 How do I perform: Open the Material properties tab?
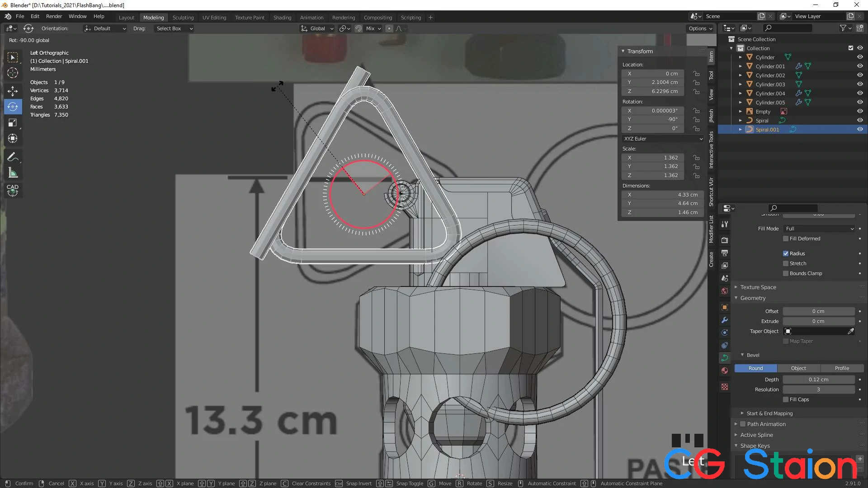coord(725,370)
